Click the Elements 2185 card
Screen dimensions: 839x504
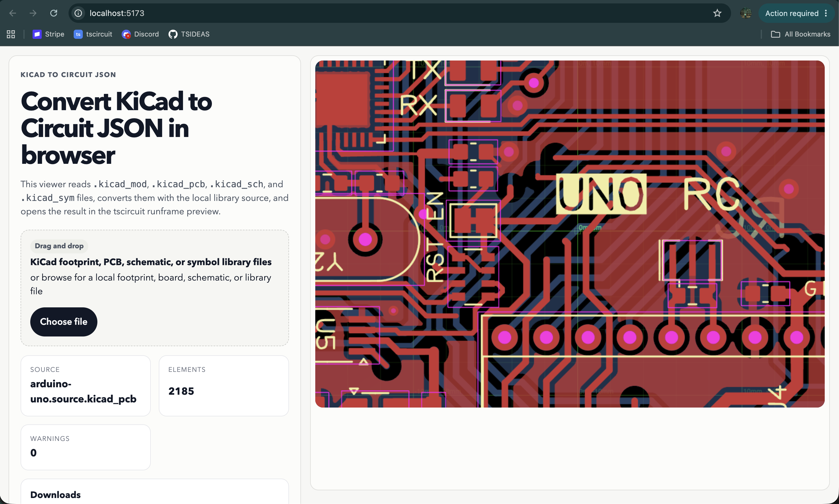click(x=224, y=386)
